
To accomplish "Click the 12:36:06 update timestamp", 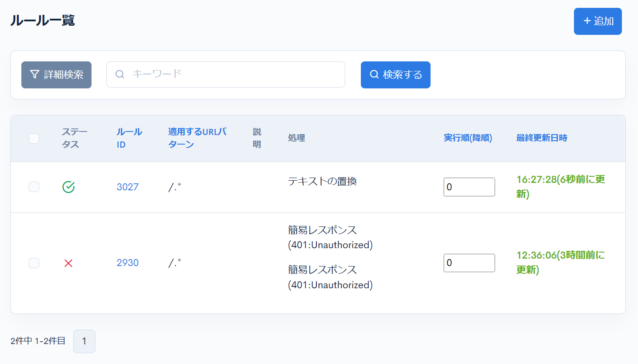I will point(560,263).
